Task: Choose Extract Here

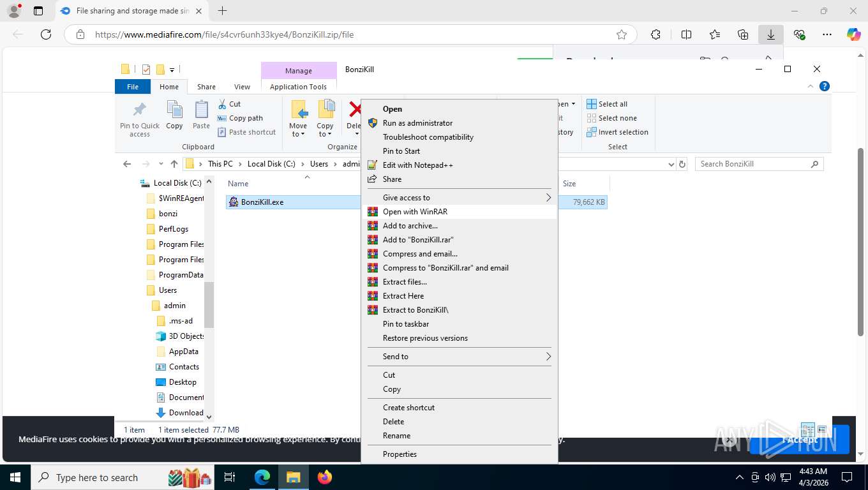Action: point(460,296)
